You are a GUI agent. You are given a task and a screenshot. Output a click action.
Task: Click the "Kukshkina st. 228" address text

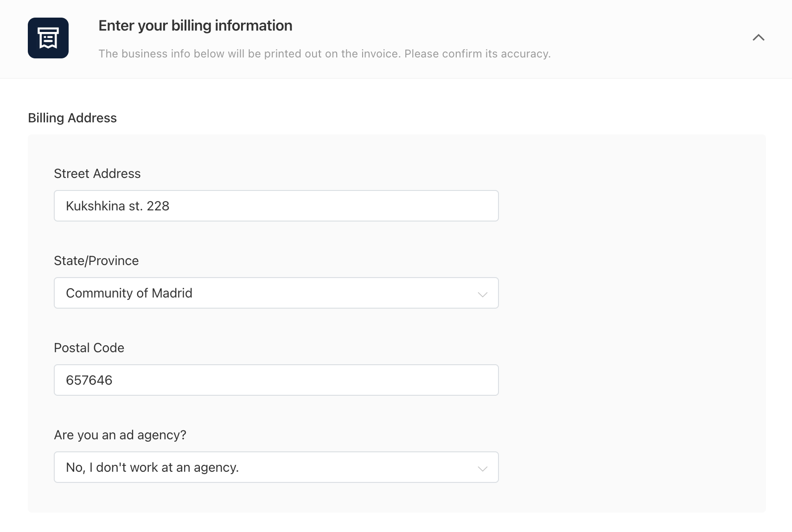coord(117,206)
